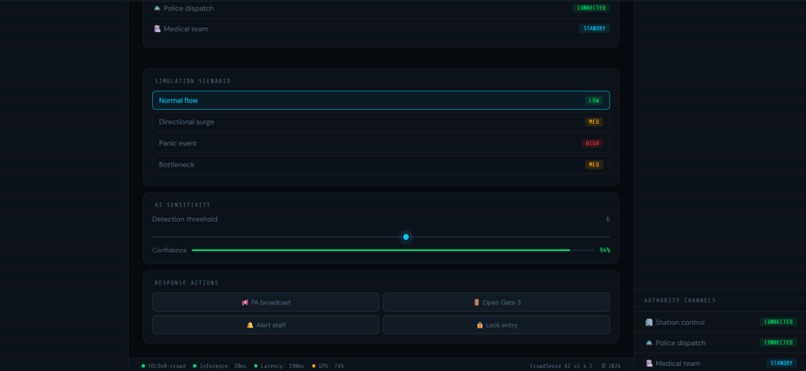The height and width of the screenshot is (371, 806).
Task: Send the Alert staff action
Action: 266,325
